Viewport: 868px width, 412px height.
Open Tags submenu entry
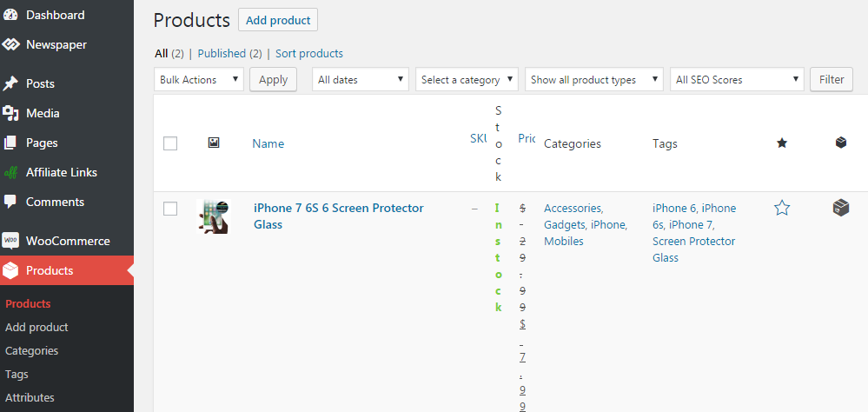pos(17,375)
